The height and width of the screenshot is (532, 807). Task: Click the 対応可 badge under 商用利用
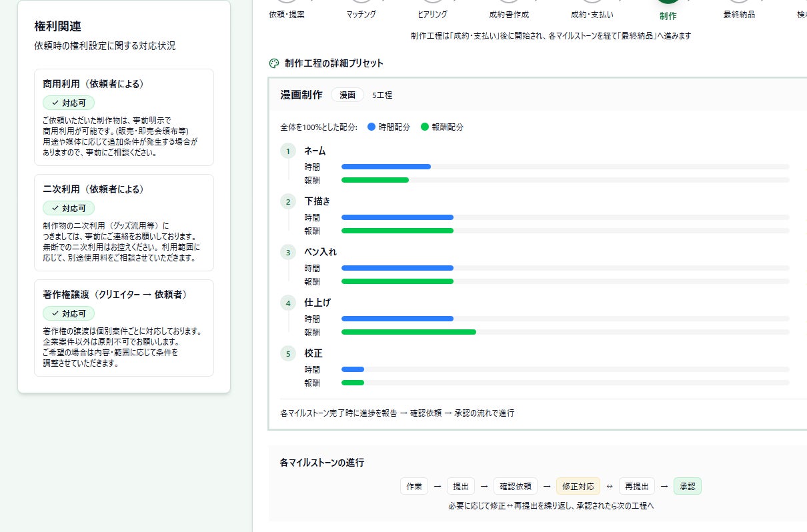(x=69, y=103)
